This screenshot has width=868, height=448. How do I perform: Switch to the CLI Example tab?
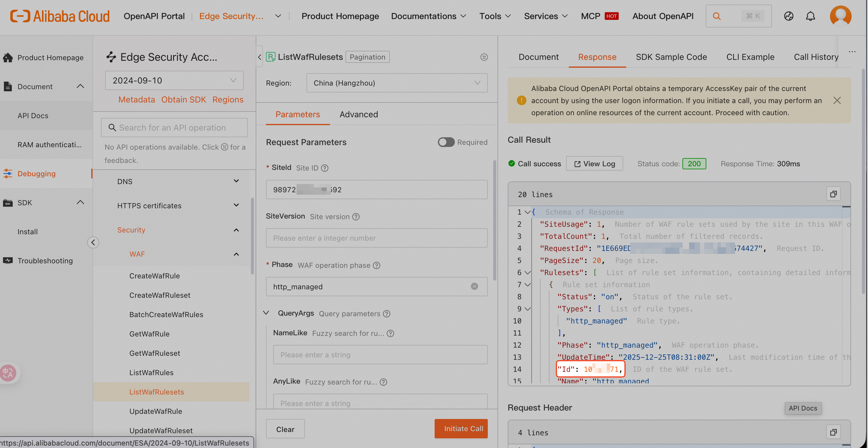[x=750, y=57]
